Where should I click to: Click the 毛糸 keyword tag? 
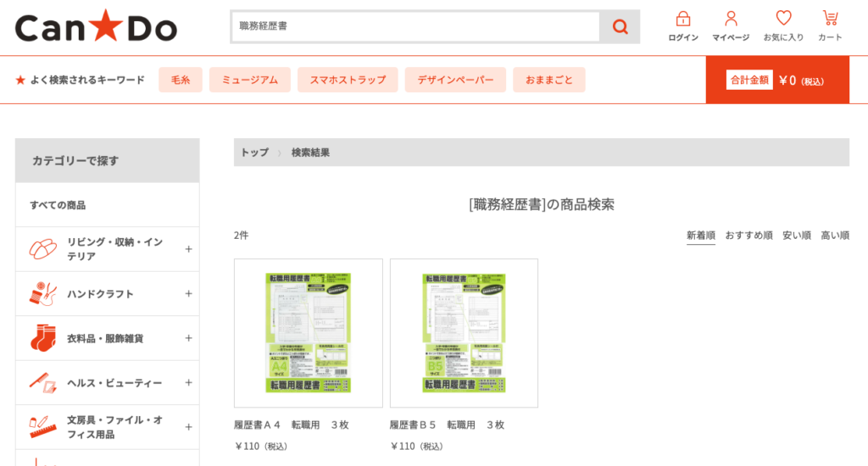coord(180,80)
